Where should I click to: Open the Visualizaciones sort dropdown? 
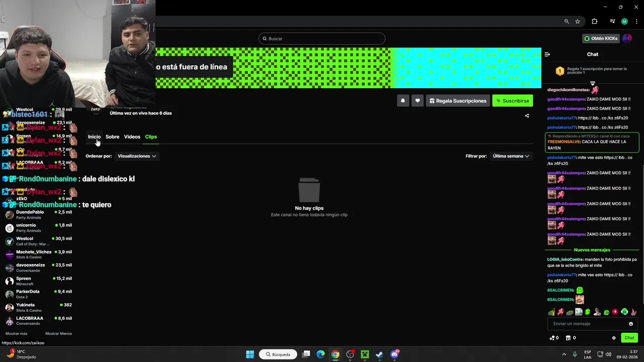click(137, 156)
